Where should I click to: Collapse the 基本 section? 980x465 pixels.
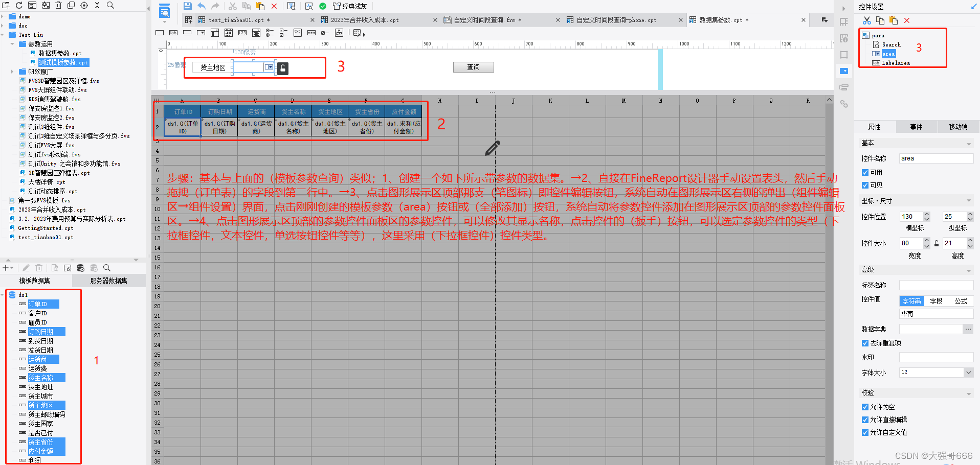tap(968, 144)
